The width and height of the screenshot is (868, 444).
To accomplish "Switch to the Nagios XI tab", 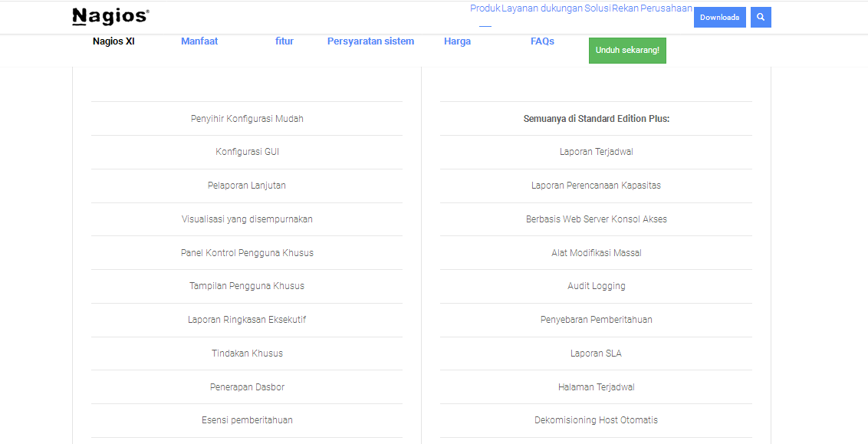I will (x=113, y=41).
